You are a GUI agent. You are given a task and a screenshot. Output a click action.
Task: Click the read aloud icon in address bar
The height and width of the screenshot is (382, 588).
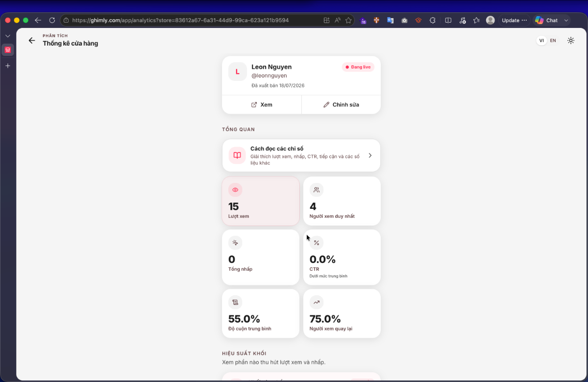point(338,21)
